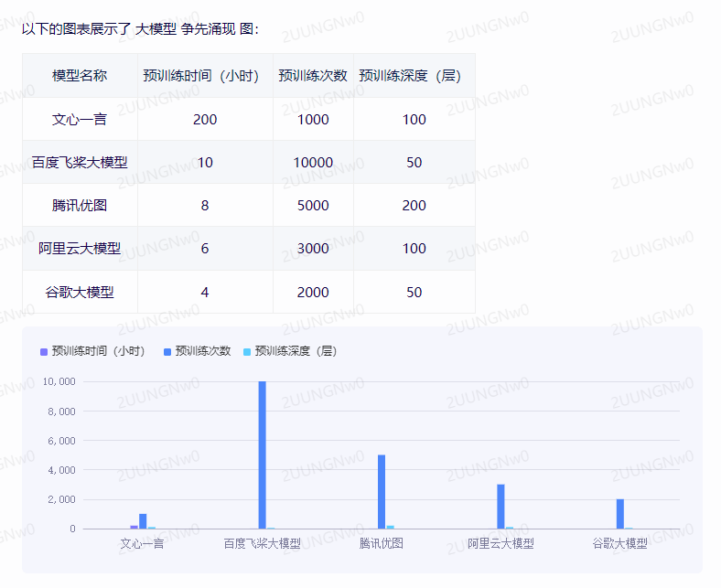Click the 腾讯优图 cell in the table
This screenshot has height=588, width=721.
click(x=80, y=206)
